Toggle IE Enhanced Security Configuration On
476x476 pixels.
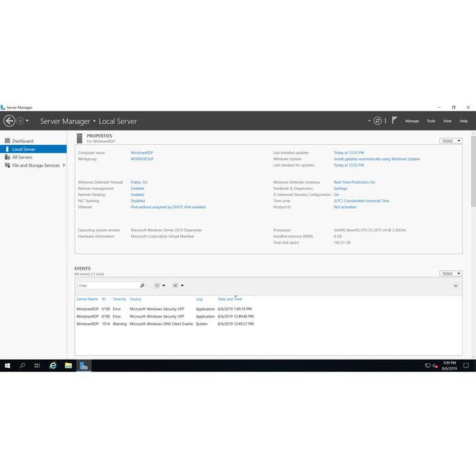336,194
